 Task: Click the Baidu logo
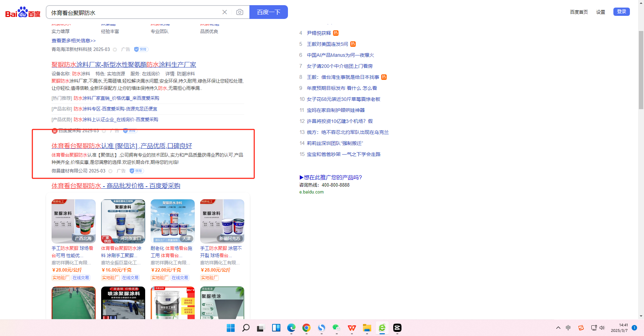(x=23, y=12)
